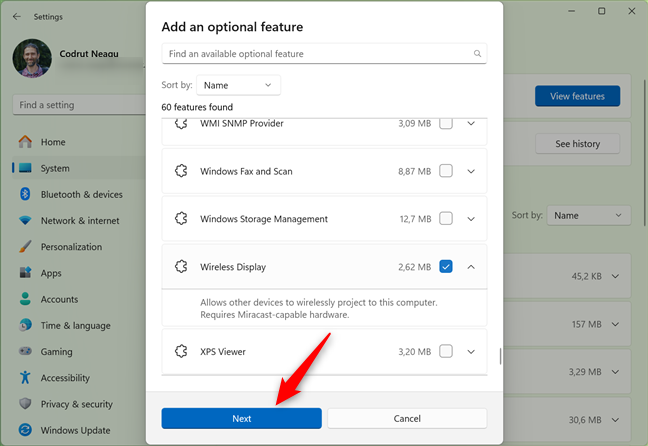Check the Windows Storage Management checkbox
This screenshot has width=648, height=446.
pyautogui.click(x=446, y=218)
